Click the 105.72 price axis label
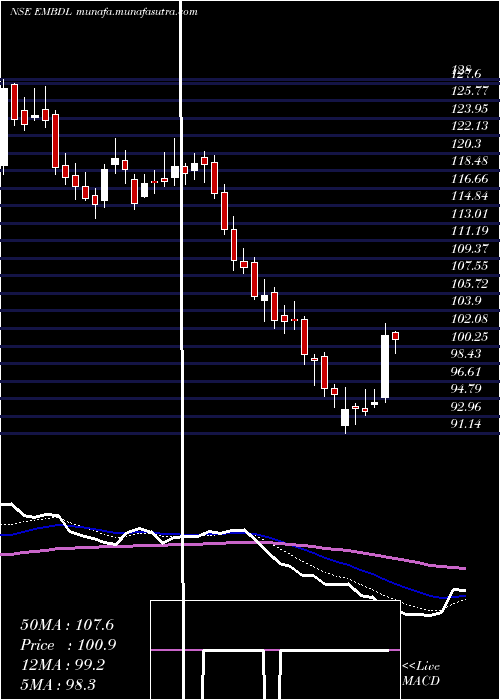The height and width of the screenshot is (700, 500). [469, 284]
